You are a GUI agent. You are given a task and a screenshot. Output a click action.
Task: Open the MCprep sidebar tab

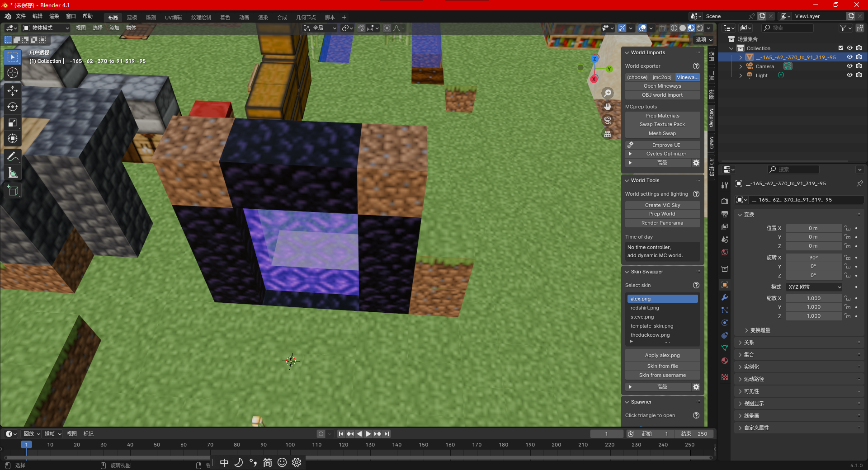coord(711,117)
